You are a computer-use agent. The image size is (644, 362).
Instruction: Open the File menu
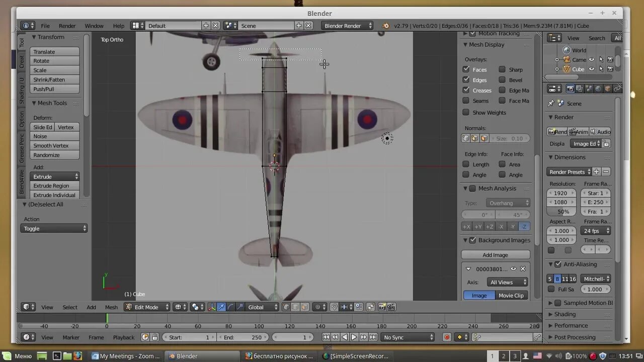(45, 26)
